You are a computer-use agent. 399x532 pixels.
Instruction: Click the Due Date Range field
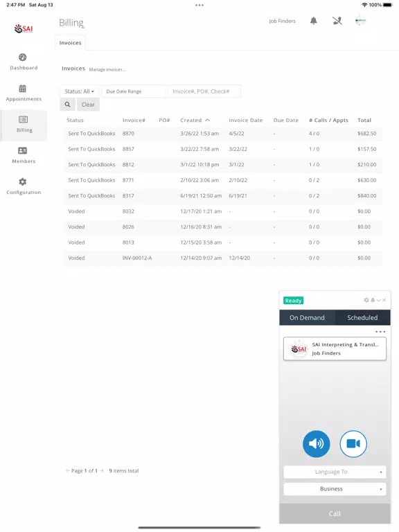pyautogui.click(x=134, y=91)
